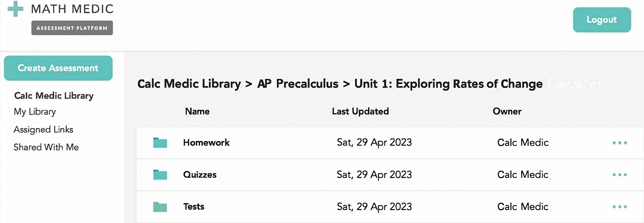Image resolution: width=644 pixels, height=223 pixels.
Task: Click the Name column header
Action: pyautogui.click(x=197, y=111)
